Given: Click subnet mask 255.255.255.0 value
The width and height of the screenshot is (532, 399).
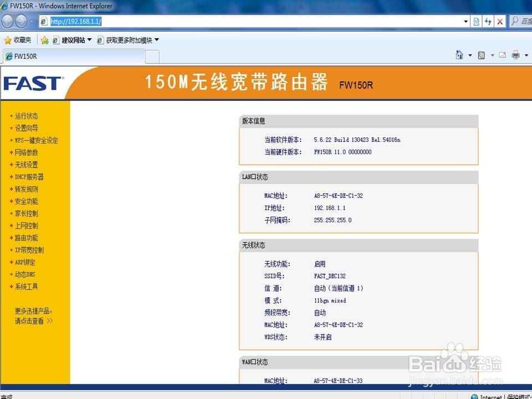Looking at the screenshot, I should (x=333, y=220).
